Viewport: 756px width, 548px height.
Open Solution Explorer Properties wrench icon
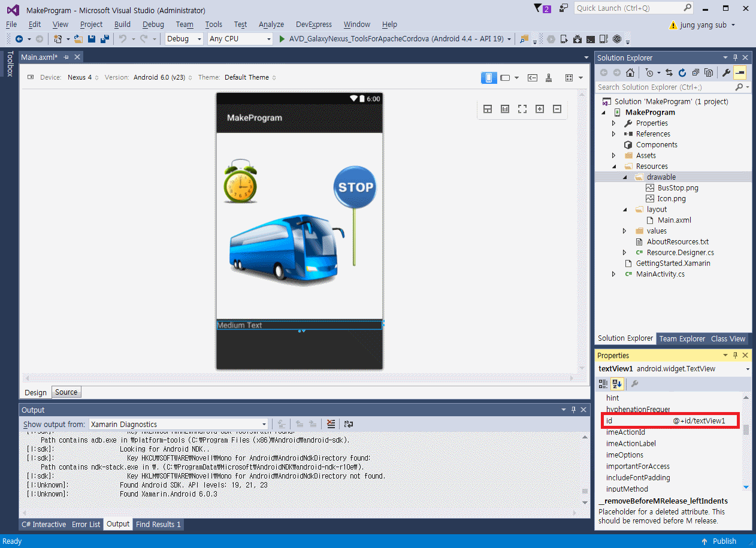(x=726, y=72)
